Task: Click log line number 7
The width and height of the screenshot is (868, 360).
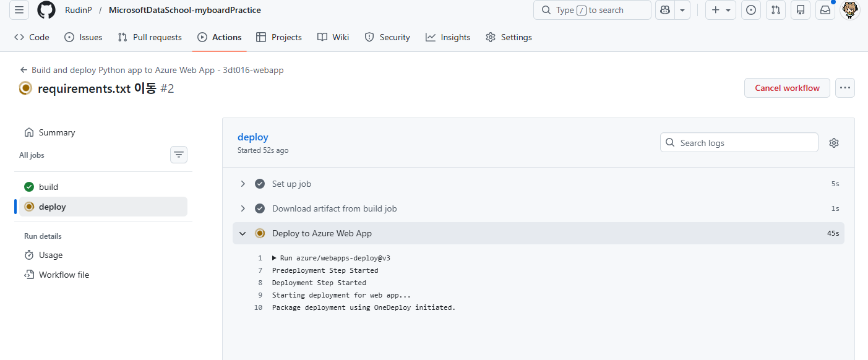Action: click(260, 270)
